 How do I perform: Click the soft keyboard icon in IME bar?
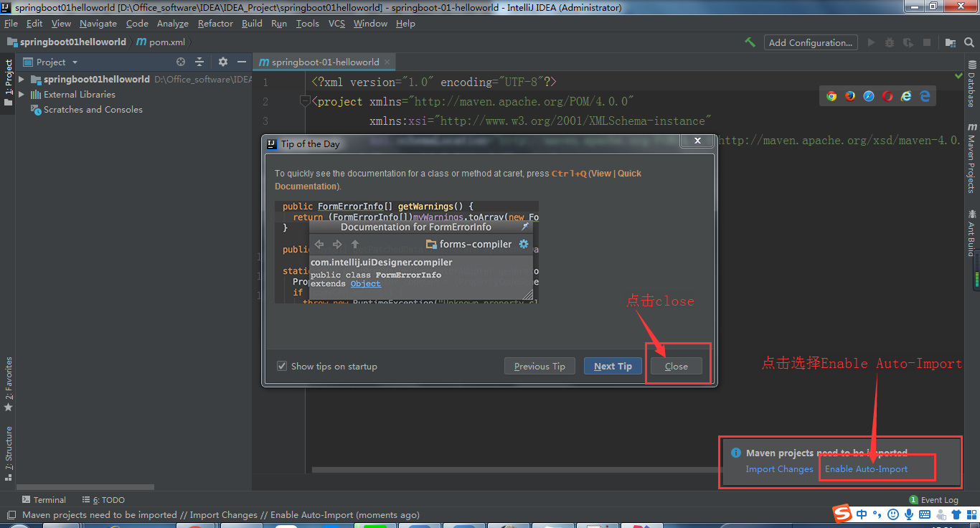coord(925,514)
